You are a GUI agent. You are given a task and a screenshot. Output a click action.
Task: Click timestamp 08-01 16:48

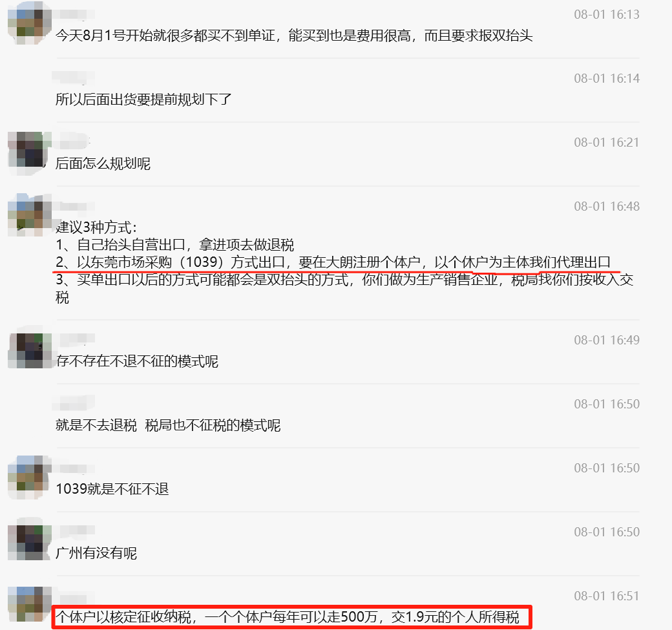point(607,207)
